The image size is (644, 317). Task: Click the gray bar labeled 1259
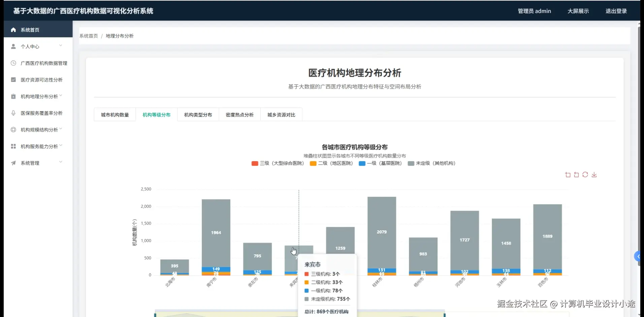tap(340, 240)
